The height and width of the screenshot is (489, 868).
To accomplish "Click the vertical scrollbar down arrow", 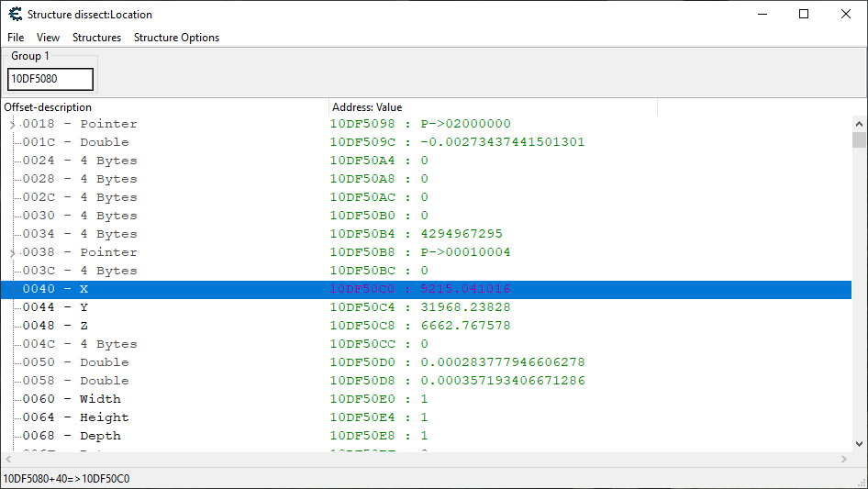I will [859, 444].
